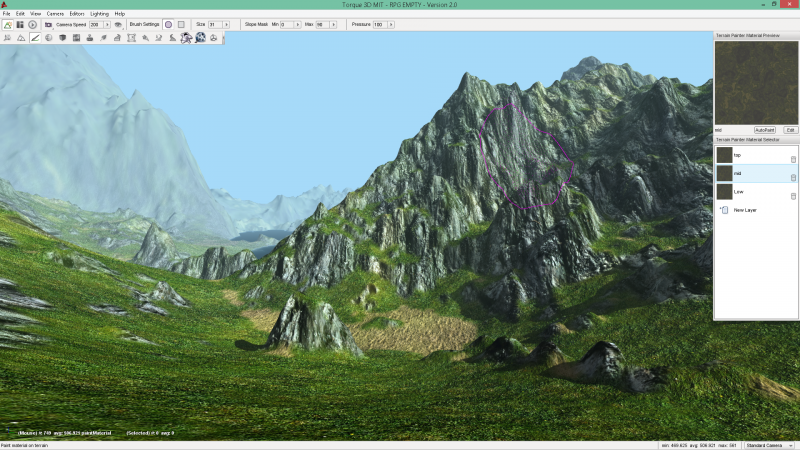Image resolution: width=800 pixels, height=450 pixels.
Task: Select the square brush shape
Action: tap(181, 24)
